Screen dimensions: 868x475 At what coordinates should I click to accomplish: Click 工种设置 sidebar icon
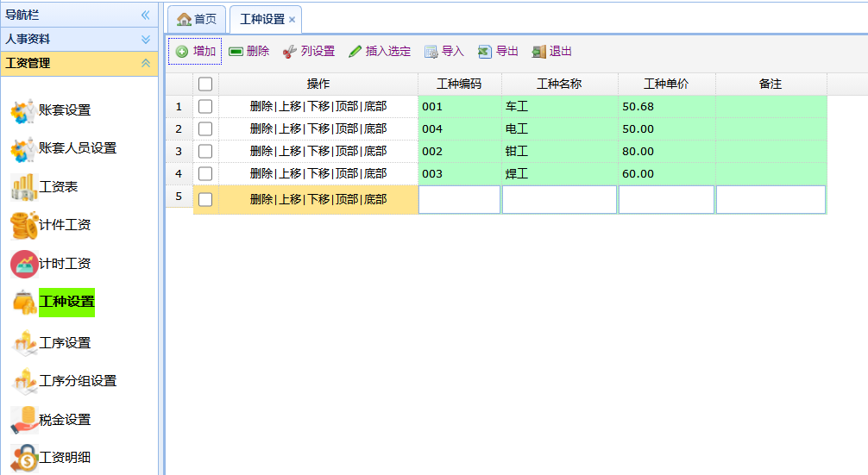coord(24,302)
